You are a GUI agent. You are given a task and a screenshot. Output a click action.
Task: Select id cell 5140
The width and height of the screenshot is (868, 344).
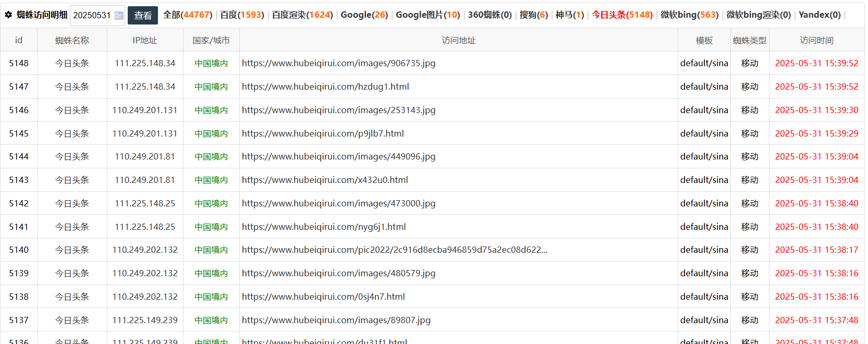click(x=19, y=250)
